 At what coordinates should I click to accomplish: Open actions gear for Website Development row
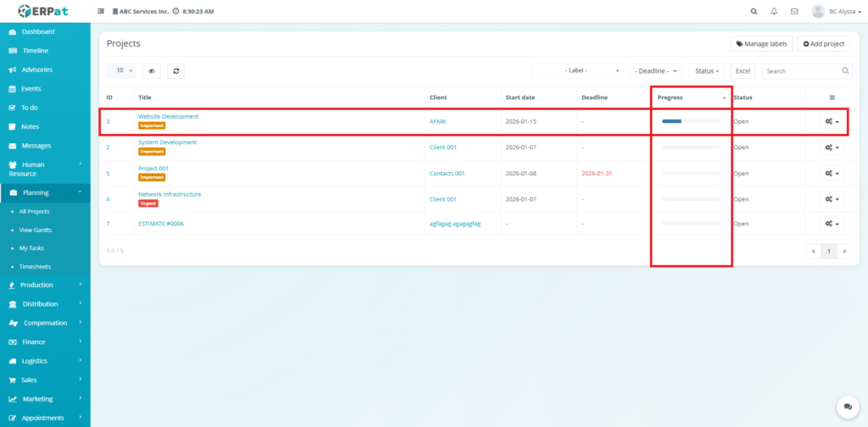pos(832,122)
